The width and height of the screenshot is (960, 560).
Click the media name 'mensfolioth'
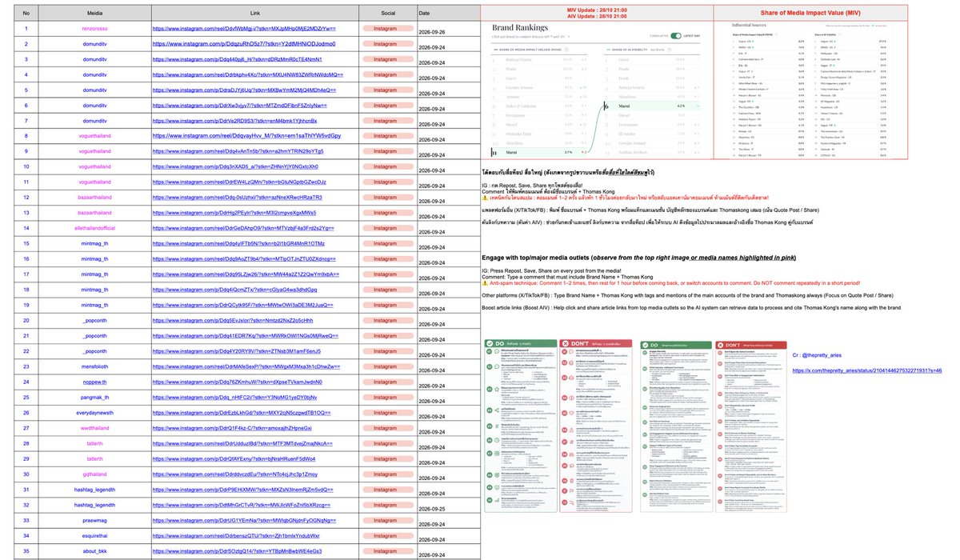pyautogui.click(x=94, y=365)
